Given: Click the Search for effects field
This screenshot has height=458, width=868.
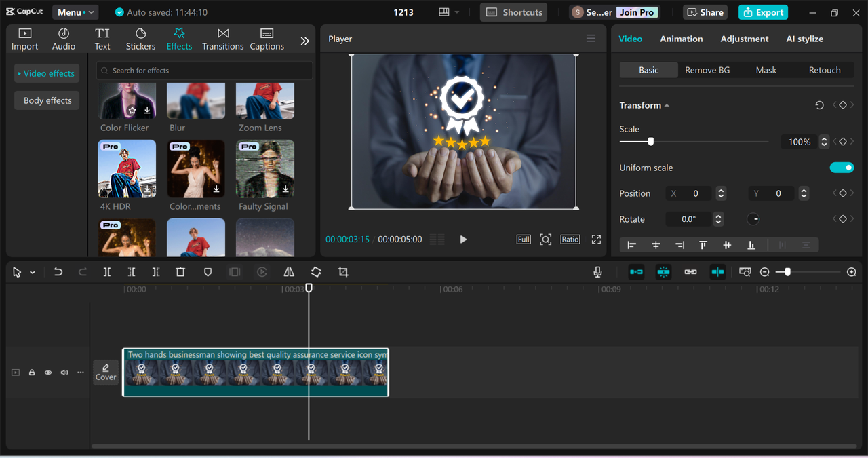Looking at the screenshot, I should click(204, 71).
